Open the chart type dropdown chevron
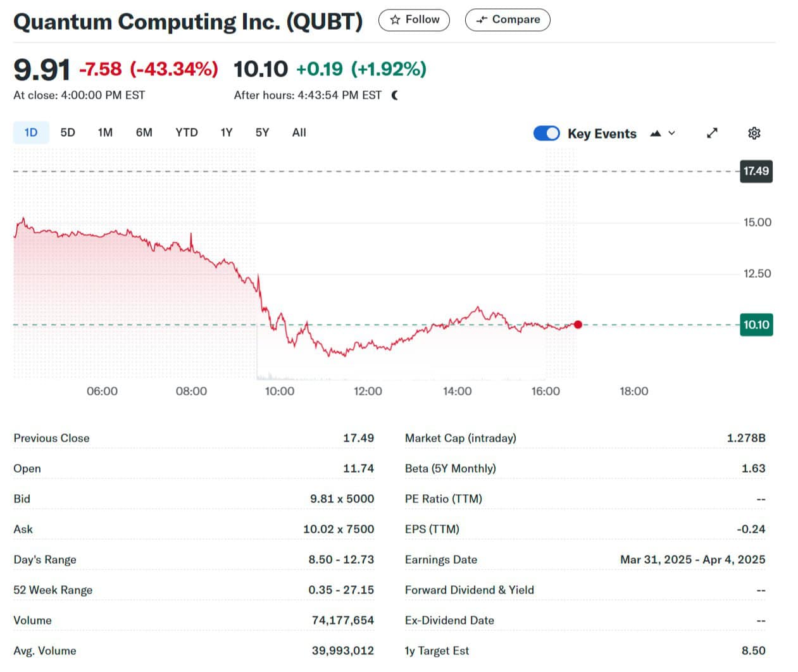 click(671, 133)
